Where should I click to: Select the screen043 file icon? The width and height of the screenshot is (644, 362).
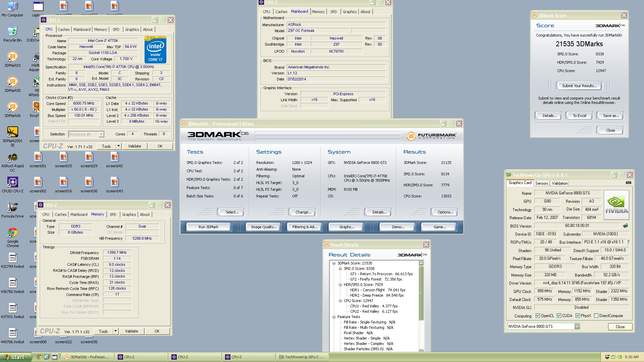coord(114,185)
